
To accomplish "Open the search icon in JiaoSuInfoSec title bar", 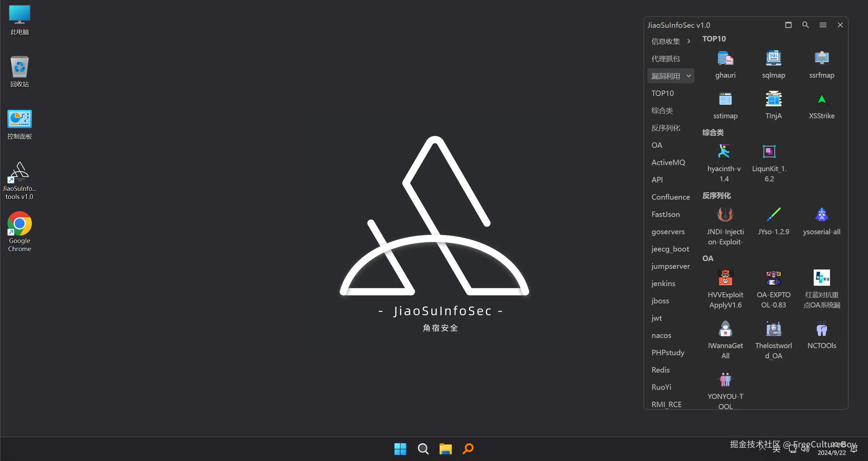I will coord(805,25).
